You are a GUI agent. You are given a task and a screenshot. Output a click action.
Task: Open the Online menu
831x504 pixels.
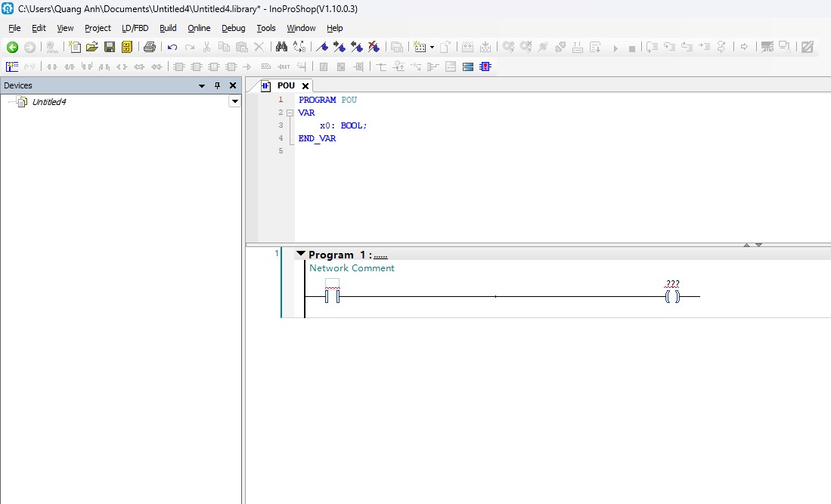199,28
